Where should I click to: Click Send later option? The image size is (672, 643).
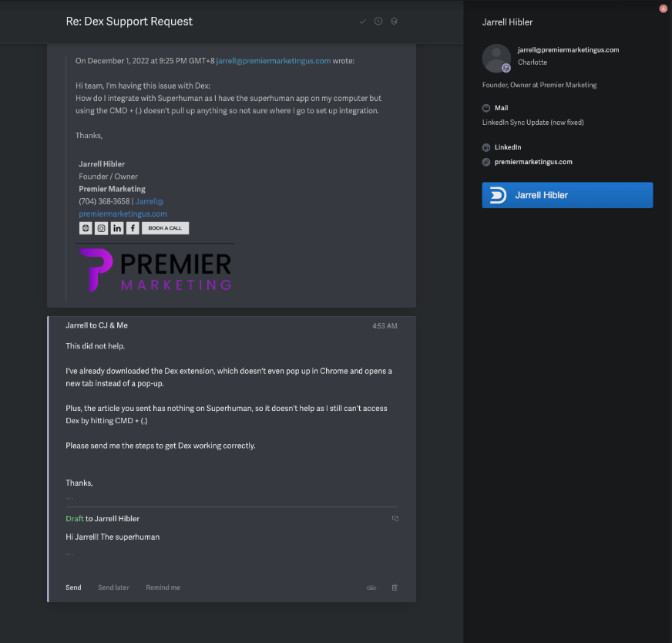[x=113, y=587]
